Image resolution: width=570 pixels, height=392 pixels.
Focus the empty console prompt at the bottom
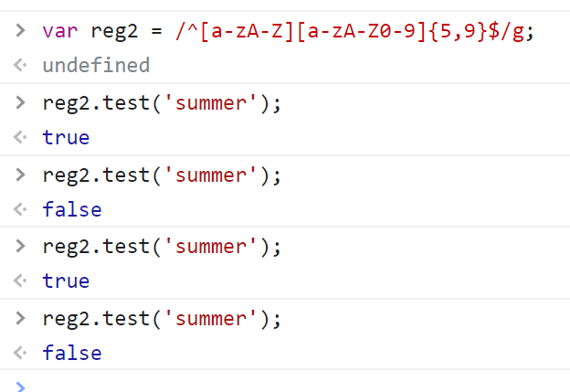pos(274,384)
